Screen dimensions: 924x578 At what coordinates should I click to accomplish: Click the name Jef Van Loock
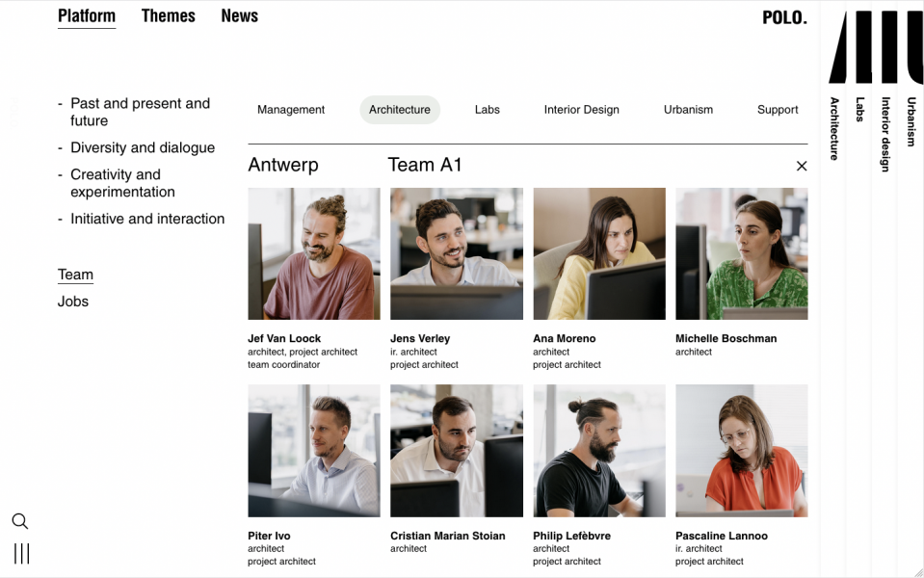pos(284,338)
